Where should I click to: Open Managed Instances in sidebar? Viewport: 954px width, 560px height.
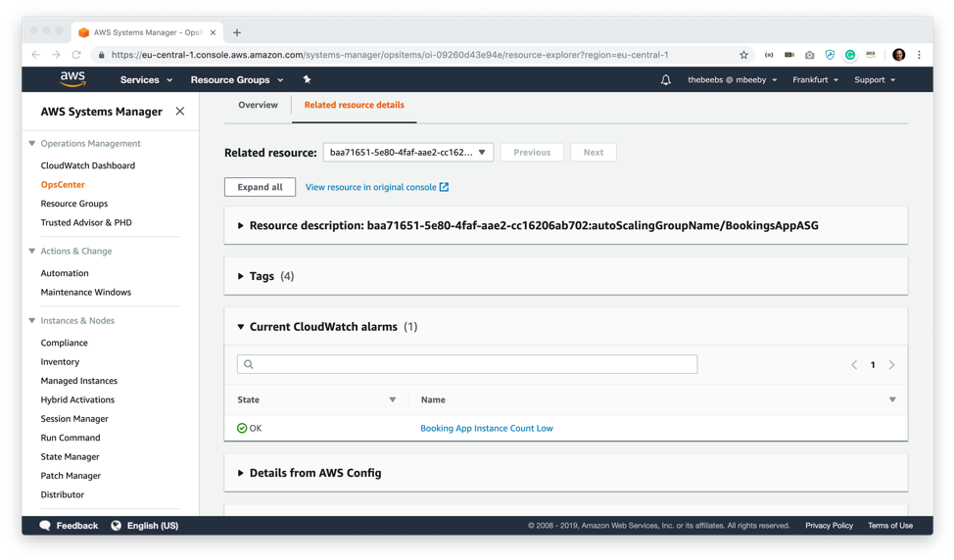(x=79, y=381)
